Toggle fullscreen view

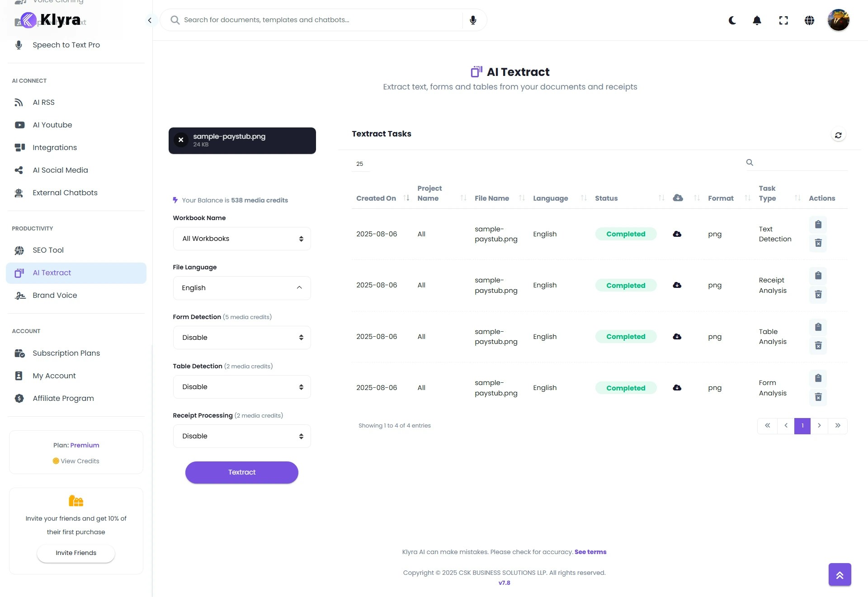point(783,20)
